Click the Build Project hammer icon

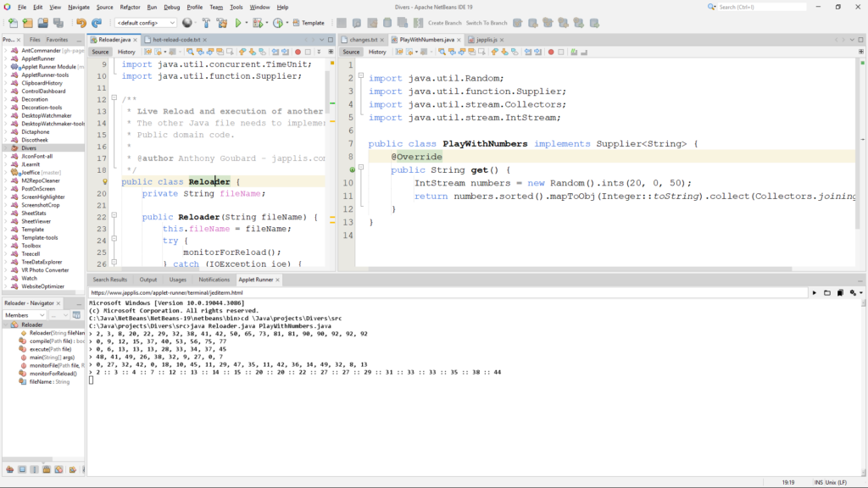pyautogui.click(x=206, y=23)
